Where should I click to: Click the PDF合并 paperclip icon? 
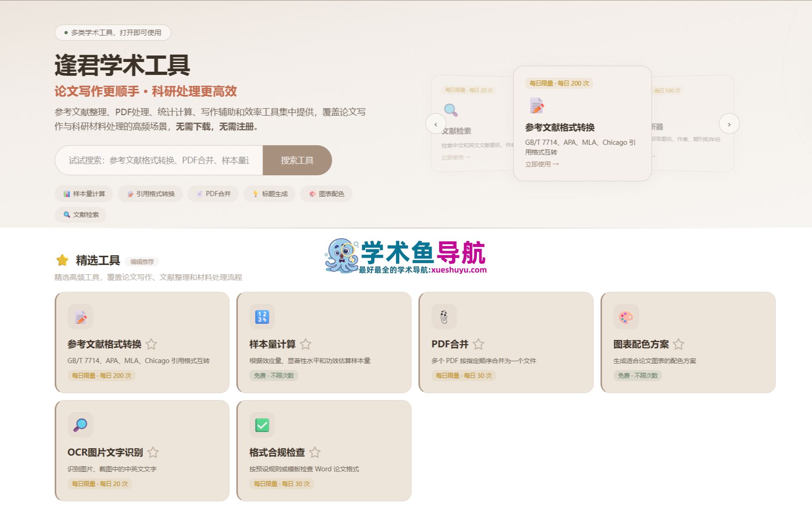pyautogui.click(x=444, y=317)
